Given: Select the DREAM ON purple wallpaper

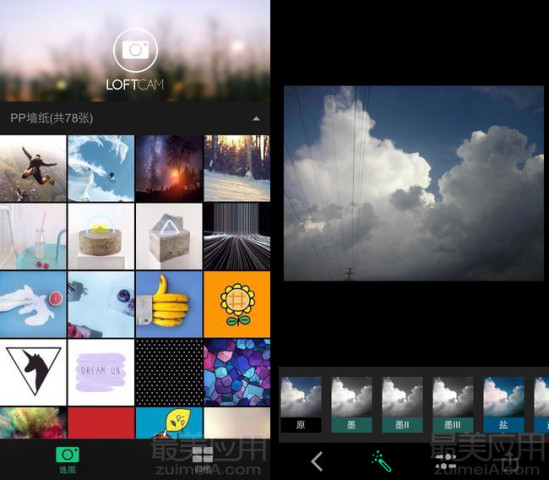Looking at the screenshot, I should coord(101,372).
